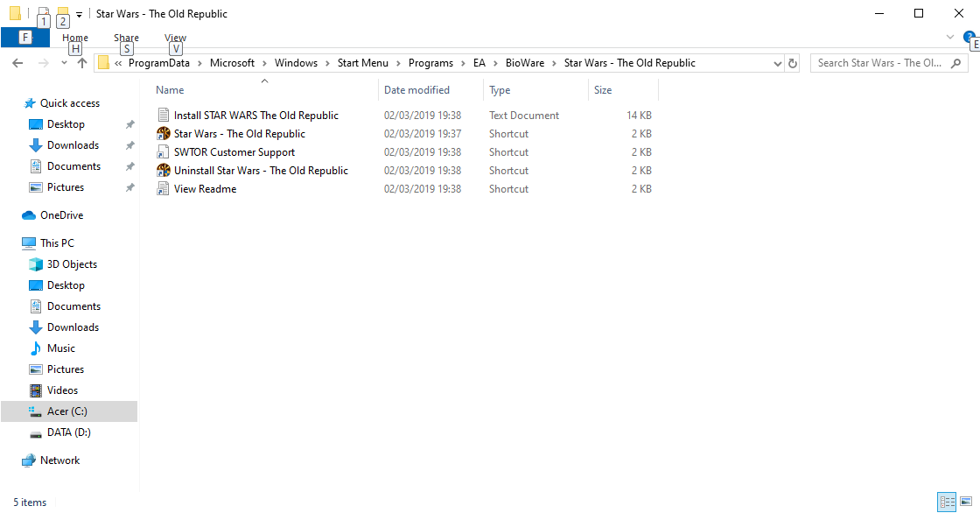Viewport: 980px width, 513px height.
Task: Click the New folder quick access icon
Action: (x=62, y=13)
